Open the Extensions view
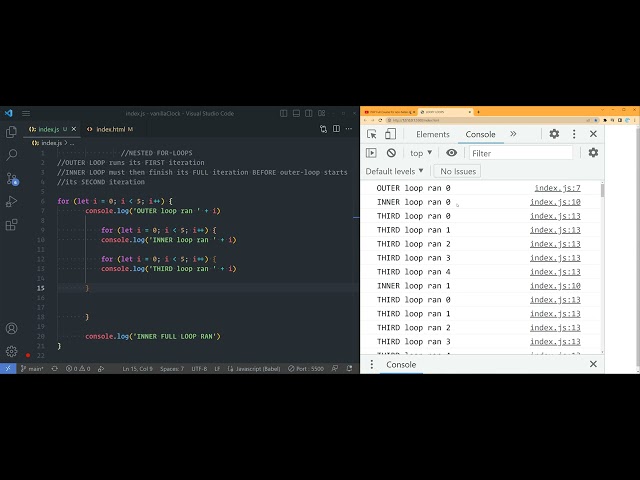 click(11, 224)
